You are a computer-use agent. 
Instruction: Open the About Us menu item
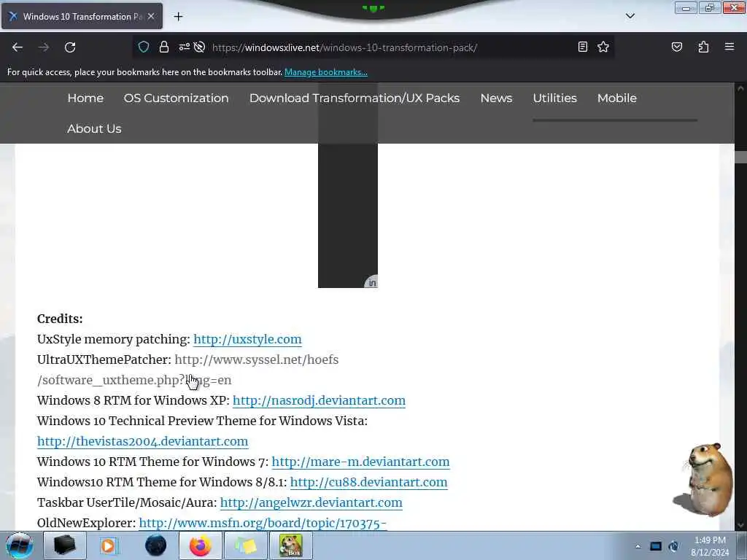tap(94, 128)
